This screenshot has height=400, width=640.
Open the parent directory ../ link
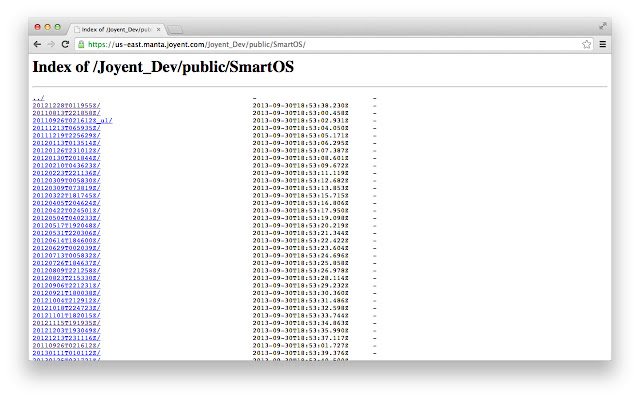tap(38, 98)
